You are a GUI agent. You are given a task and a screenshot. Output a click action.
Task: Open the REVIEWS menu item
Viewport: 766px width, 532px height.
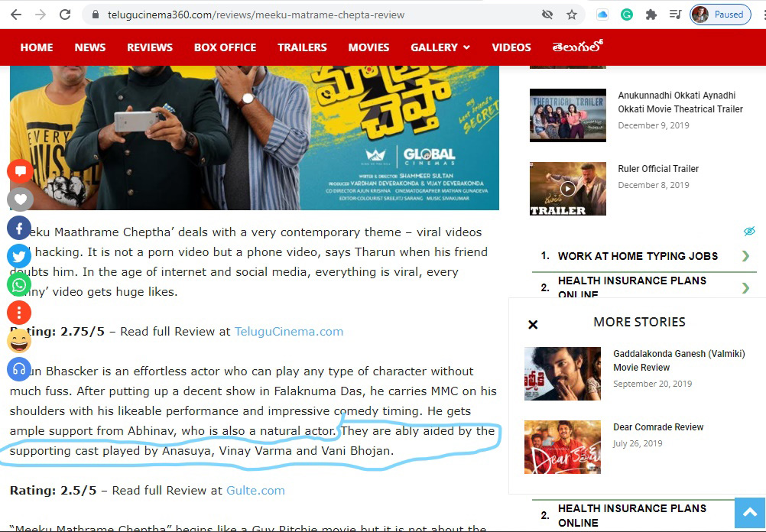[150, 47]
